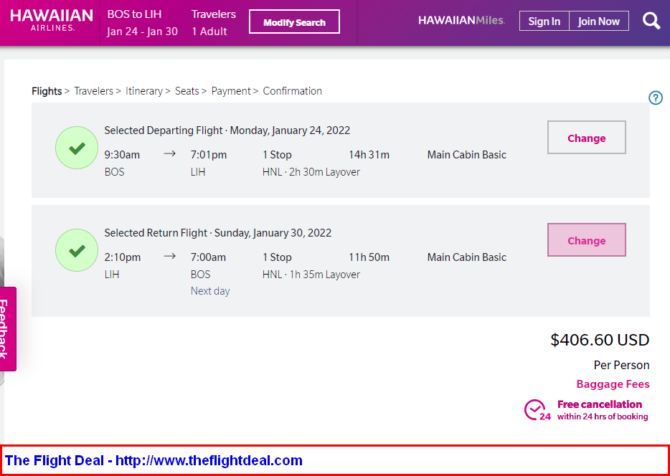Click the 7:01pm arrival time
The height and width of the screenshot is (476, 670).
click(x=209, y=155)
